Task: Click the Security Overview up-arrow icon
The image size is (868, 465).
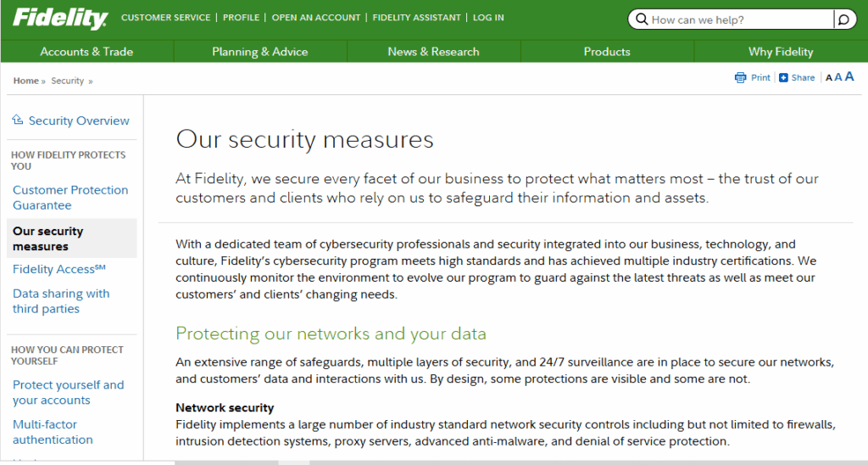Action: [x=18, y=119]
